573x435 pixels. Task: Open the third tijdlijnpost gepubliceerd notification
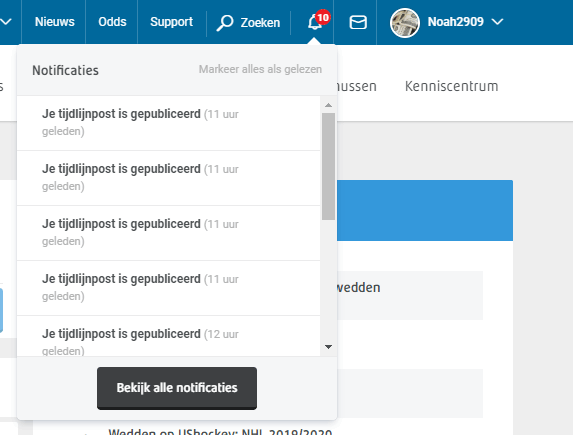point(168,233)
